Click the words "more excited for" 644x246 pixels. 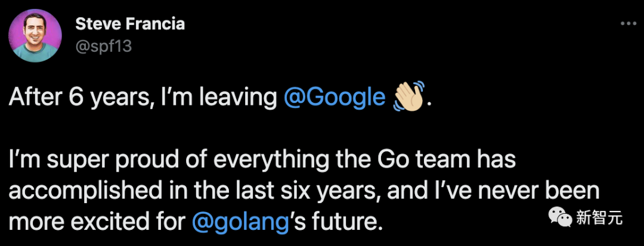click(97, 222)
